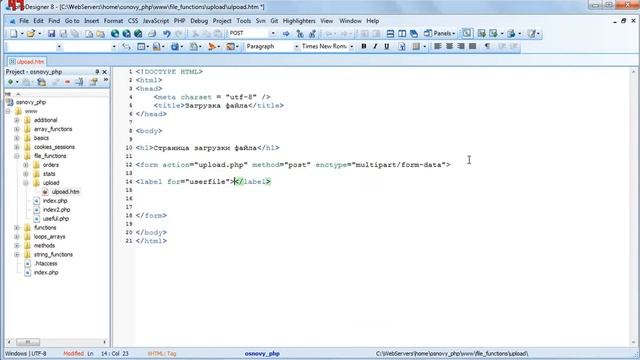Open the File menu
Screen dimensions: 640x360
[x=24, y=21]
